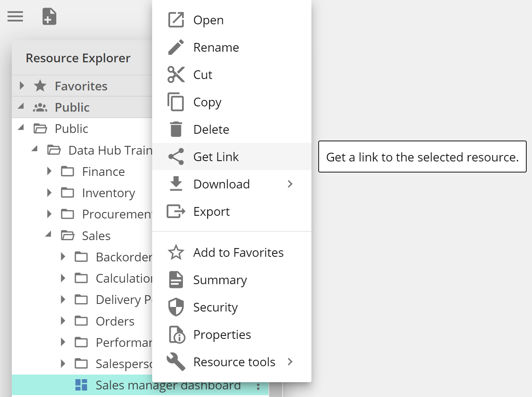
Task: Click the Export arrow-box icon
Action: point(176,211)
